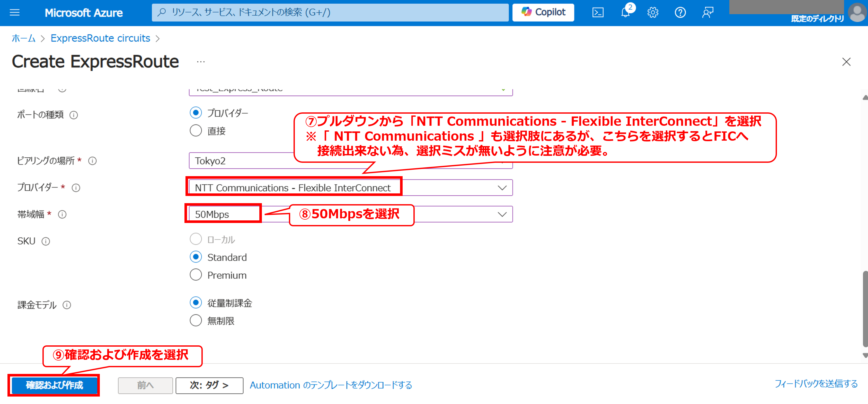
Task: Click フィードバックを送信する link
Action: tap(816, 384)
